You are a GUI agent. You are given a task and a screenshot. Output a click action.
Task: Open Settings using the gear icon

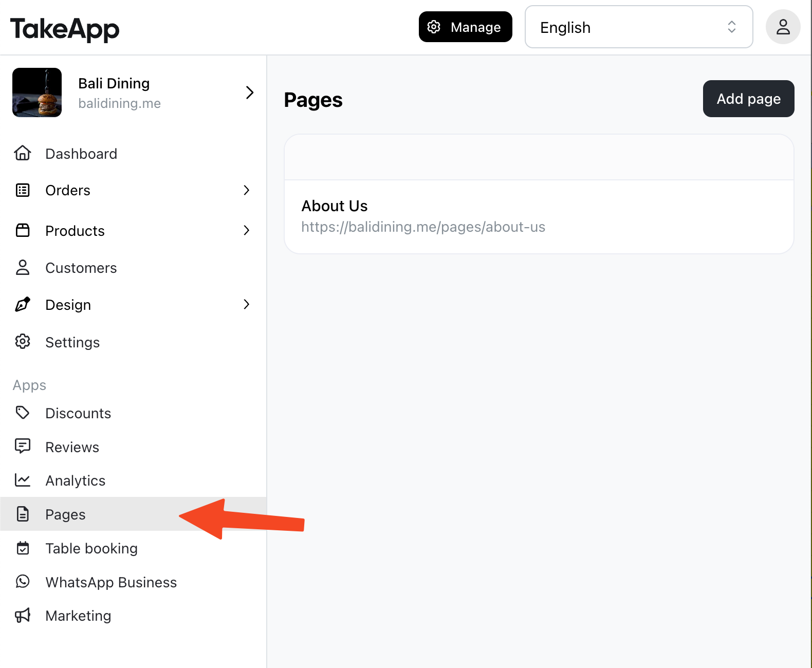click(x=23, y=342)
